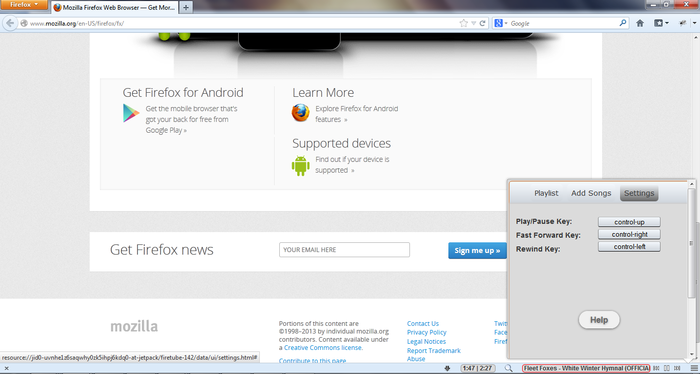Select the Settings tab in panel

tap(639, 193)
